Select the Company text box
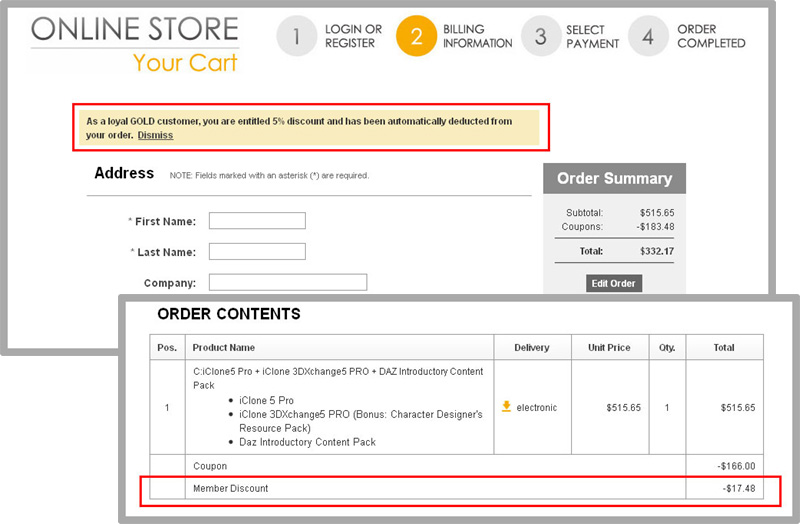The image size is (800, 524). coord(288,282)
